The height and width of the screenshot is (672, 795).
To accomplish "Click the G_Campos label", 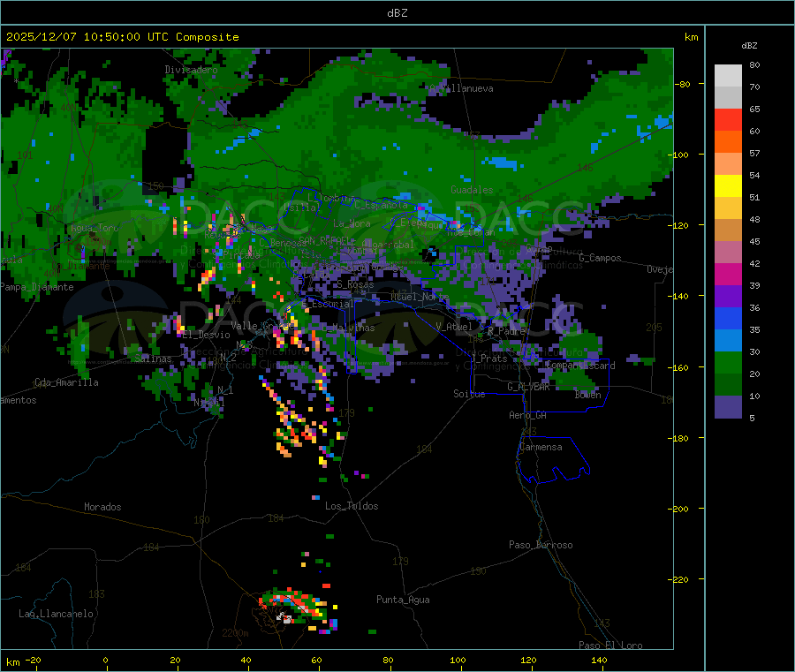I will pyautogui.click(x=601, y=258).
